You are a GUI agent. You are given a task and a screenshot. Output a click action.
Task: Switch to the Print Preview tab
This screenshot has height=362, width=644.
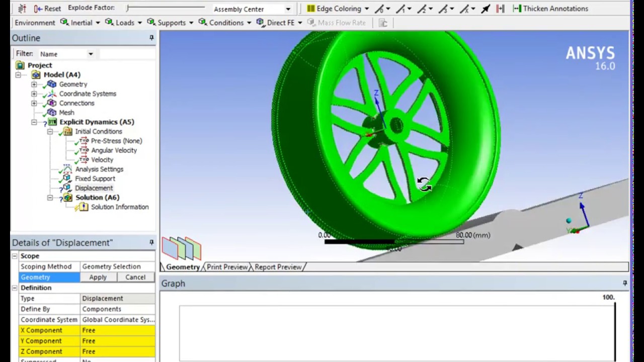(227, 267)
